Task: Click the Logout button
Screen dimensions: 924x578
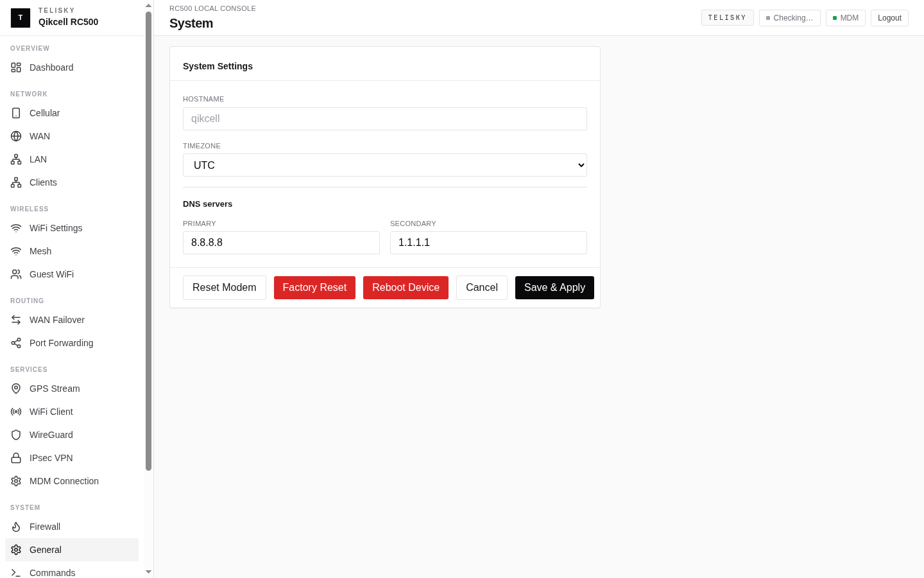Action: click(889, 18)
